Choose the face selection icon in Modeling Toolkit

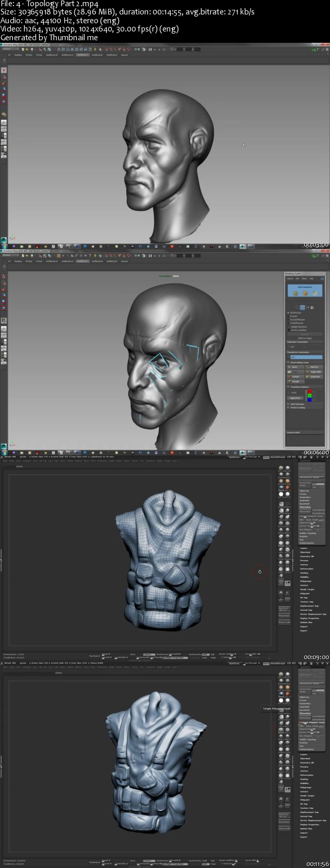tap(315, 293)
